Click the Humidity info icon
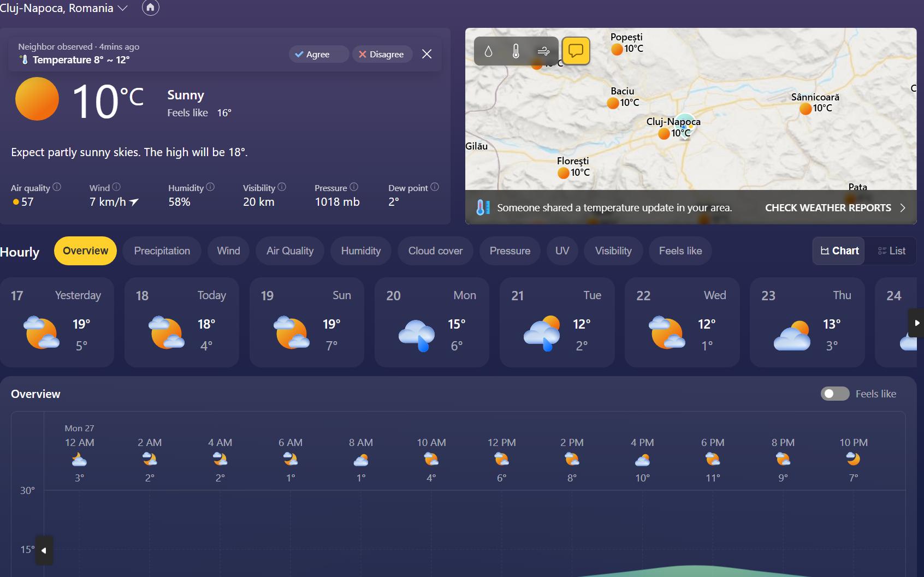Image resolution: width=924 pixels, height=577 pixels. tap(210, 187)
